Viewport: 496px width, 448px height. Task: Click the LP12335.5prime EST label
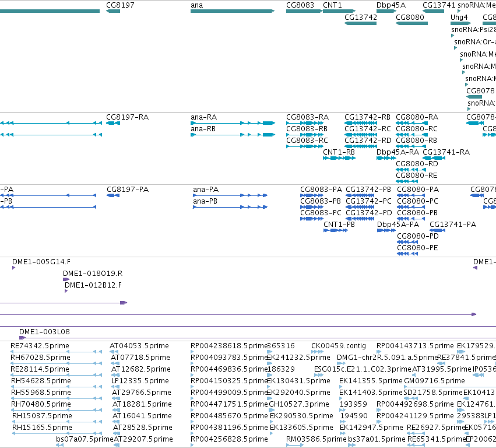coord(140,381)
